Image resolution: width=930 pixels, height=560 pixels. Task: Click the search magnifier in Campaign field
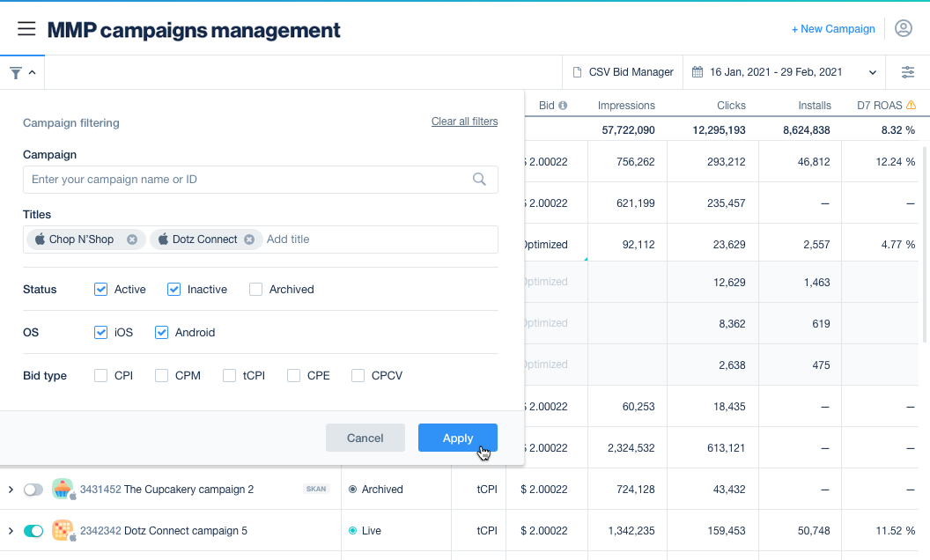(x=479, y=180)
